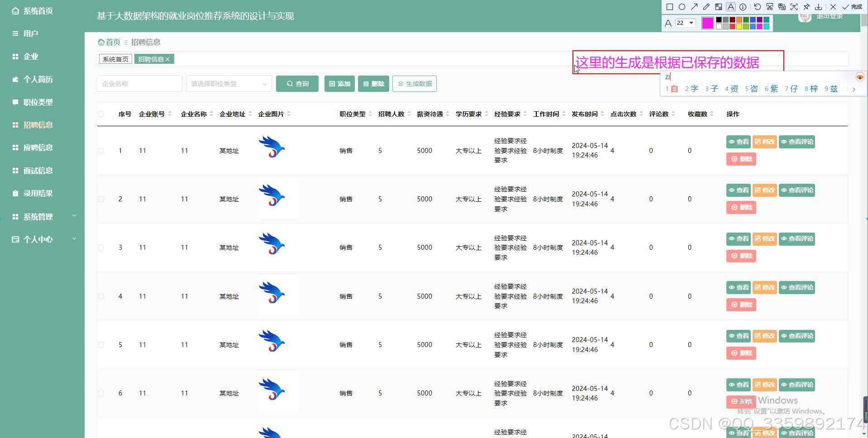Click 完成 to finish the screenshot

tap(852, 7)
